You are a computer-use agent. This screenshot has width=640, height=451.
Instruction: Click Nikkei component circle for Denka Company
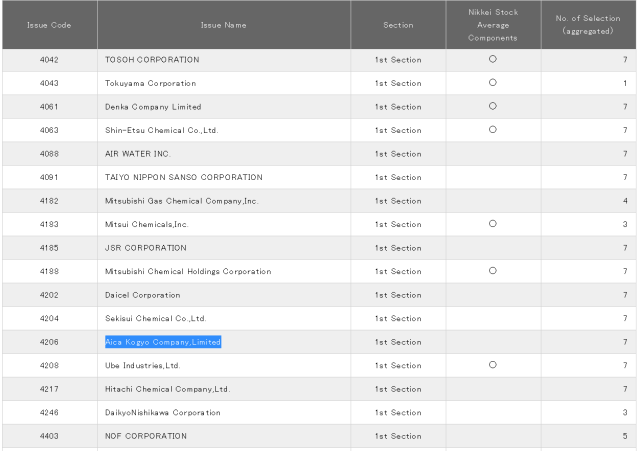coord(493,106)
